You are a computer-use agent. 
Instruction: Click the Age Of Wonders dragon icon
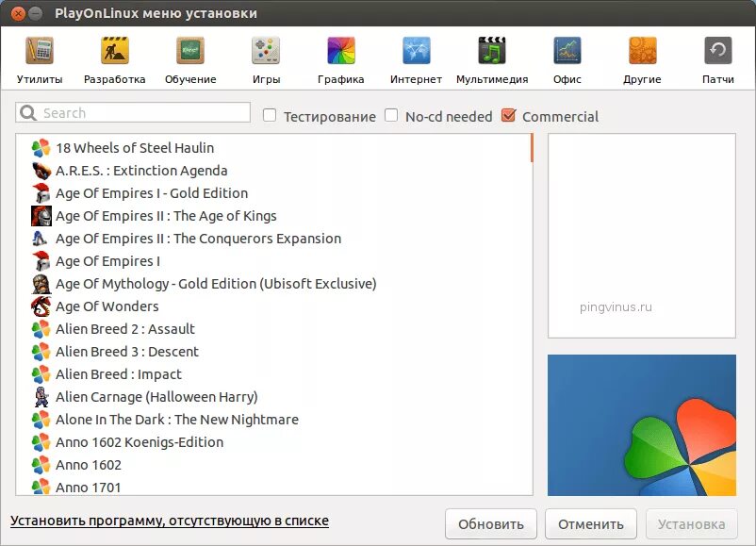[41, 306]
